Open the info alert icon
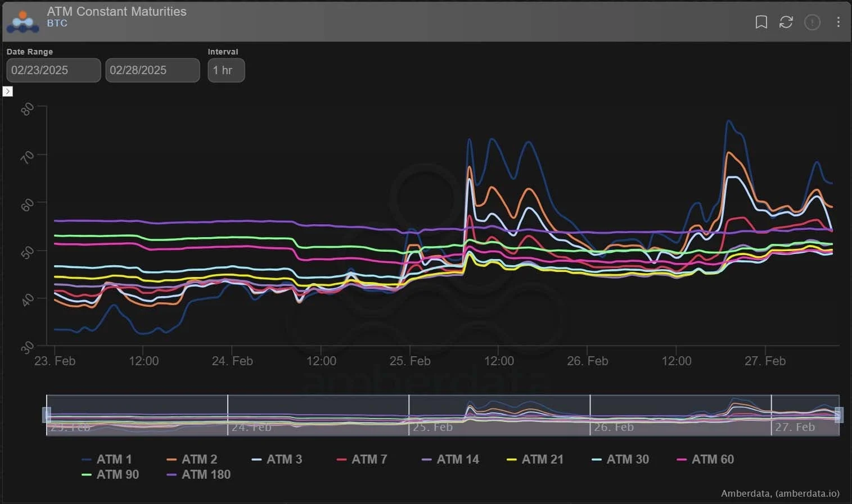 coord(812,22)
